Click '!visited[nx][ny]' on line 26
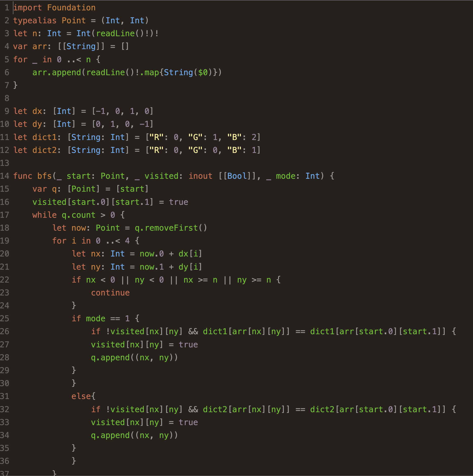 144,331
